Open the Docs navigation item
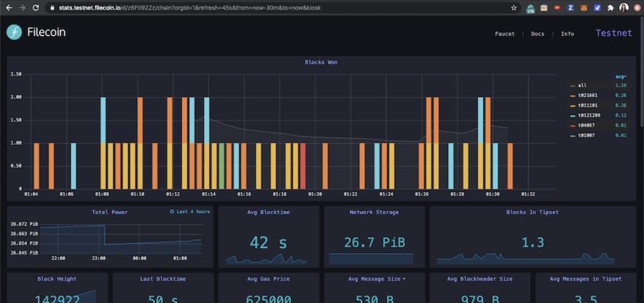The image size is (644, 303). pyautogui.click(x=537, y=34)
